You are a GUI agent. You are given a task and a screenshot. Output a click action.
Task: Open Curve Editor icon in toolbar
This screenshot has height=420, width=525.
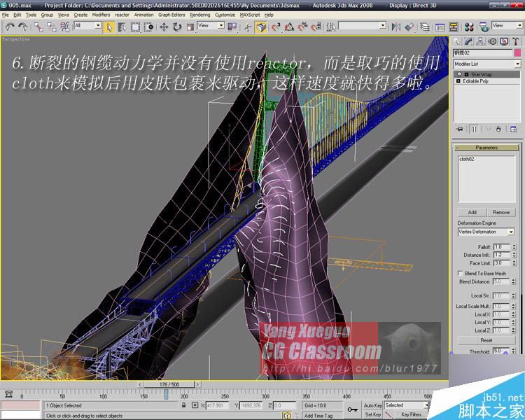[x=440, y=27]
